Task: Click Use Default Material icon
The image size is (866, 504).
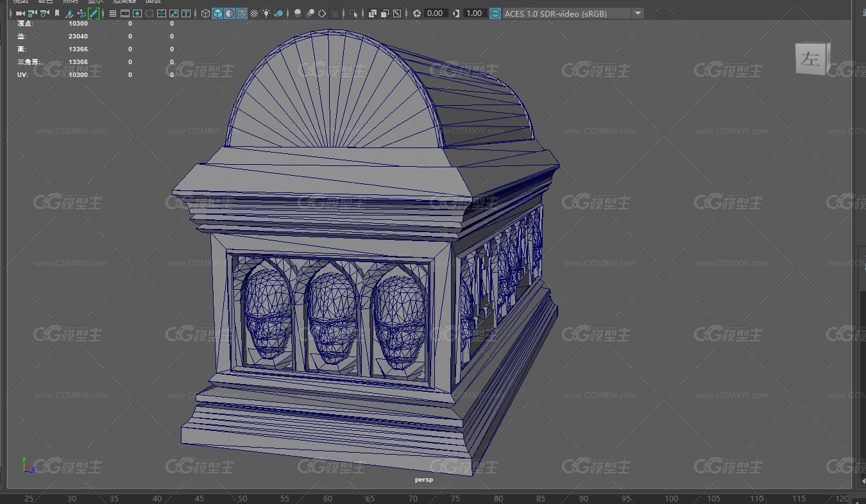Action: click(230, 13)
